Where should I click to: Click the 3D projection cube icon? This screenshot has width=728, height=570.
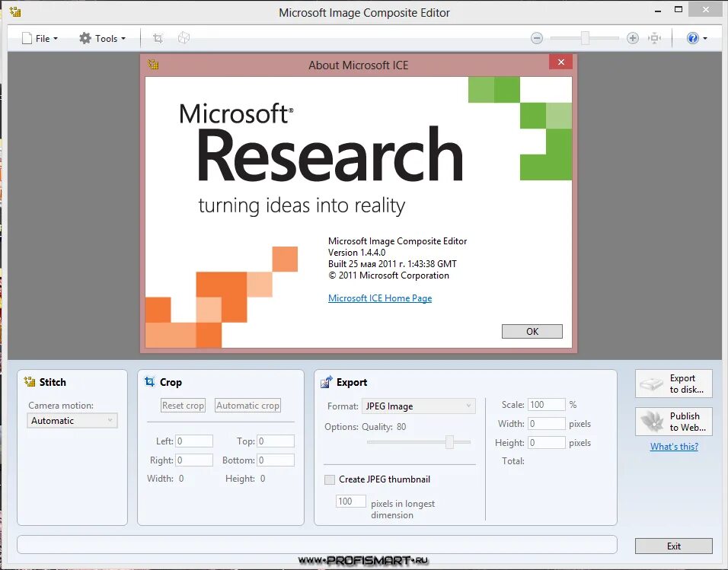click(184, 38)
